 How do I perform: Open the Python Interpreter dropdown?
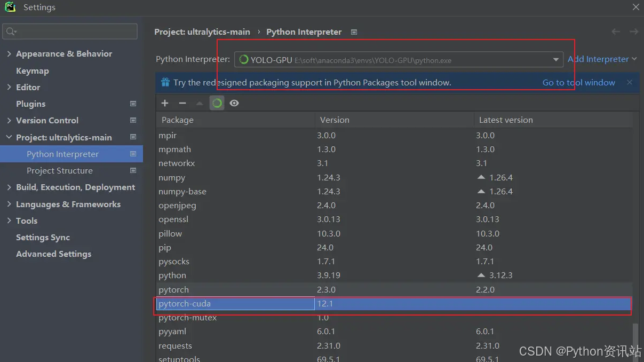pos(556,60)
